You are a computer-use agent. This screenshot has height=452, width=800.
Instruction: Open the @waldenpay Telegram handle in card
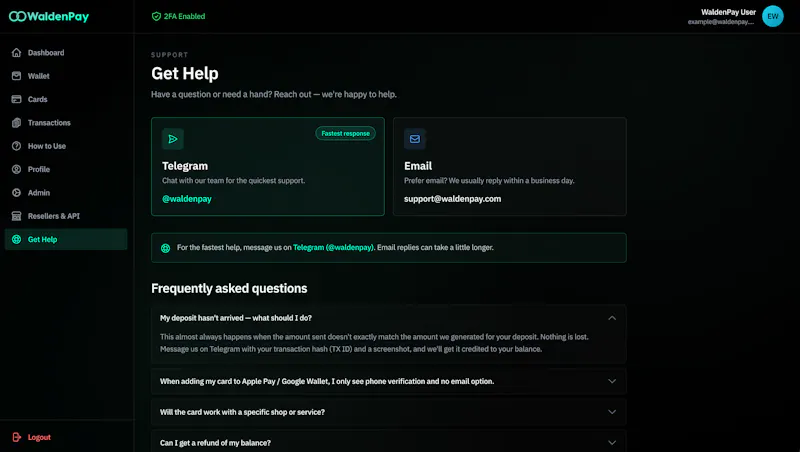[187, 199]
